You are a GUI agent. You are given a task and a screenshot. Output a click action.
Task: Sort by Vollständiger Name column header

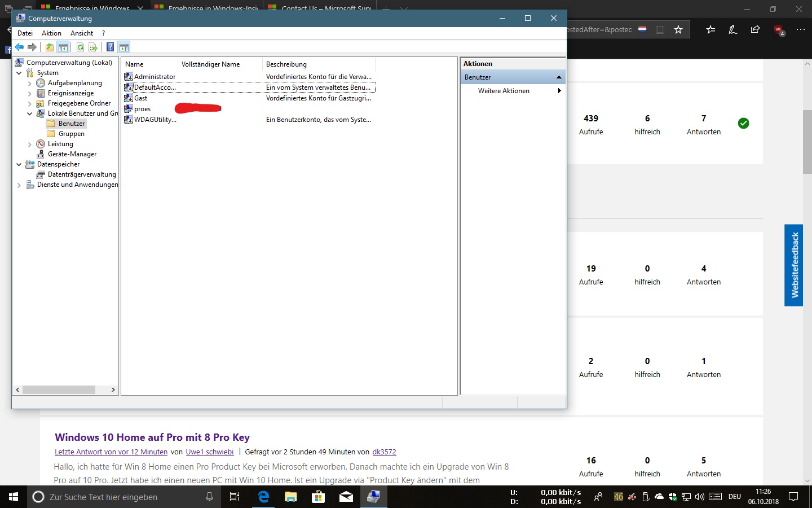click(x=220, y=64)
